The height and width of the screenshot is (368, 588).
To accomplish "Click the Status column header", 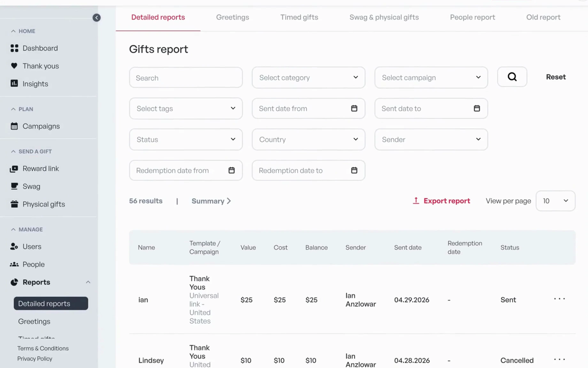I will pyautogui.click(x=510, y=247).
